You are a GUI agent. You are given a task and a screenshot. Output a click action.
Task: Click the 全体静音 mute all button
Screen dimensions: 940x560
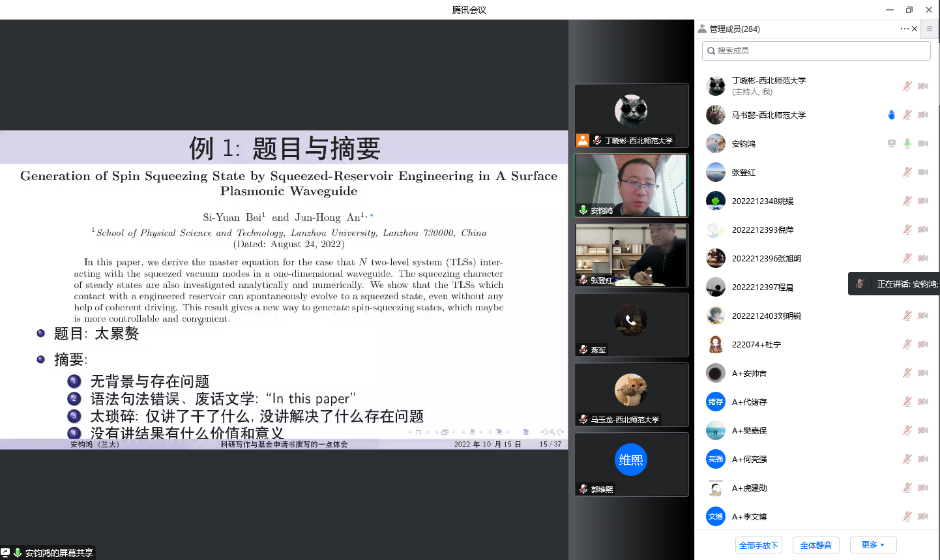click(815, 545)
